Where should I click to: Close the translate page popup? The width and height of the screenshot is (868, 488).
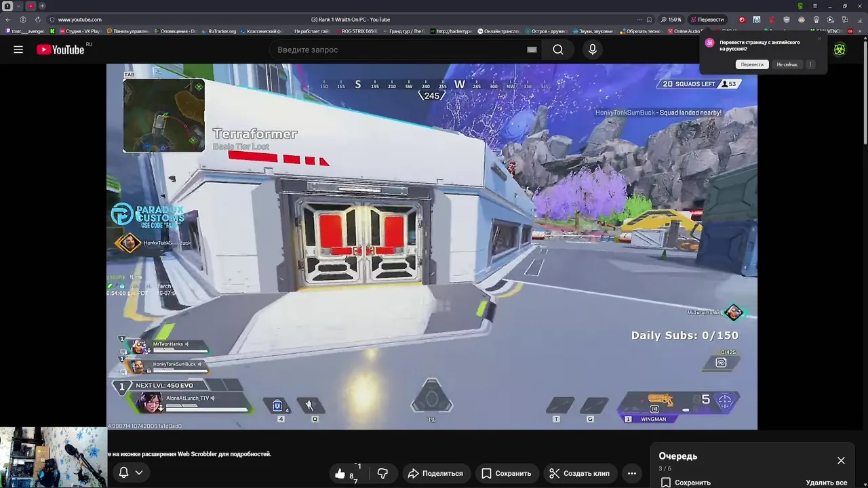pos(819,39)
